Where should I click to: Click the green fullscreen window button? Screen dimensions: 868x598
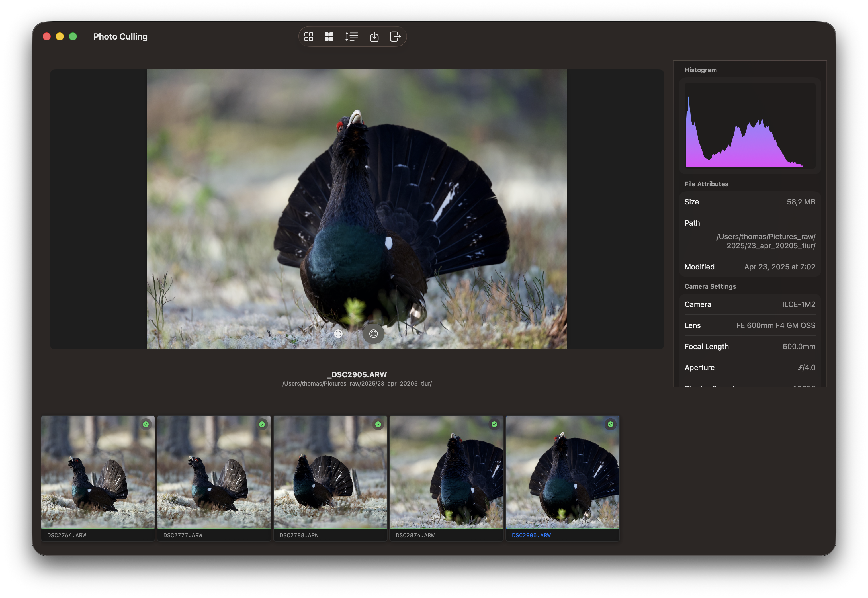tap(73, 36)
